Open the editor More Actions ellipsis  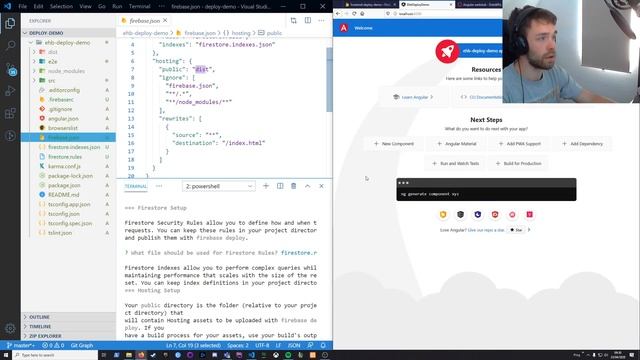(x=322, y=20)
